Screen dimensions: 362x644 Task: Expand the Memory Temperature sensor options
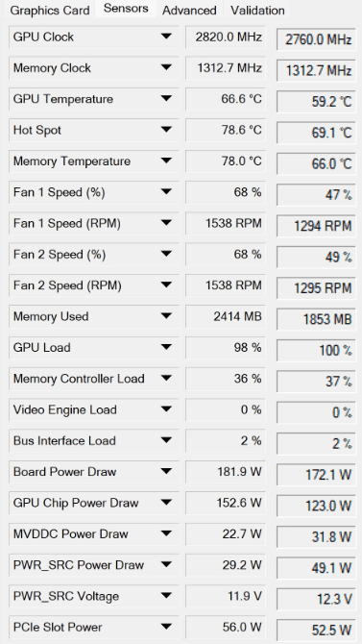[166, 161]
